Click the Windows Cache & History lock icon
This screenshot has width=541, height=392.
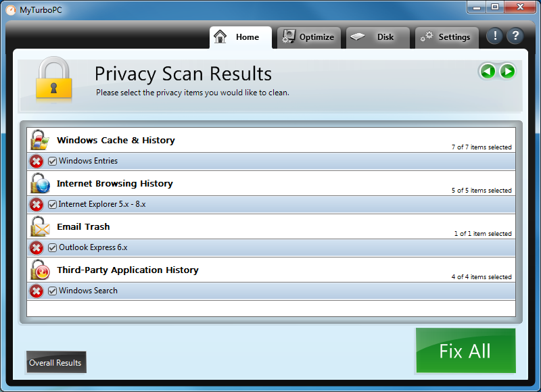tap(39, 140)
